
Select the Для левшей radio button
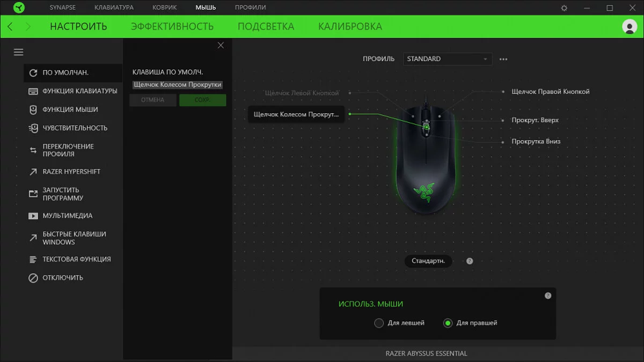coord(379,323)
